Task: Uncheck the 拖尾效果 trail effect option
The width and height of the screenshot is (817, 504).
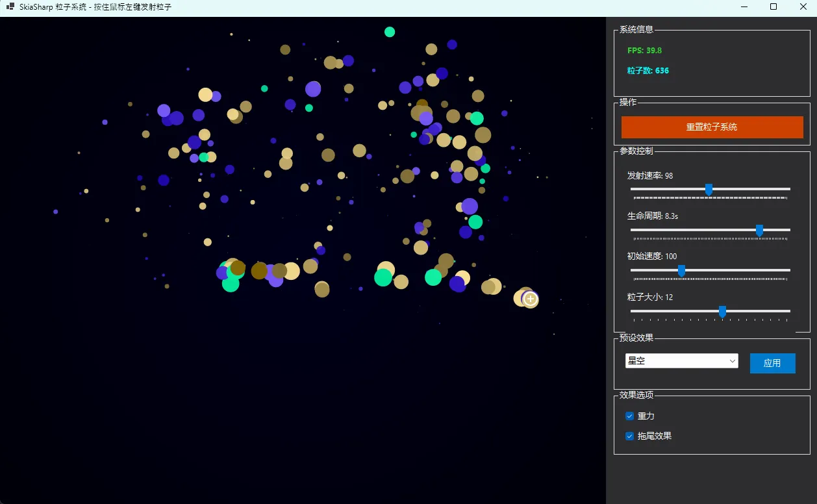Action: coord(629,436)
